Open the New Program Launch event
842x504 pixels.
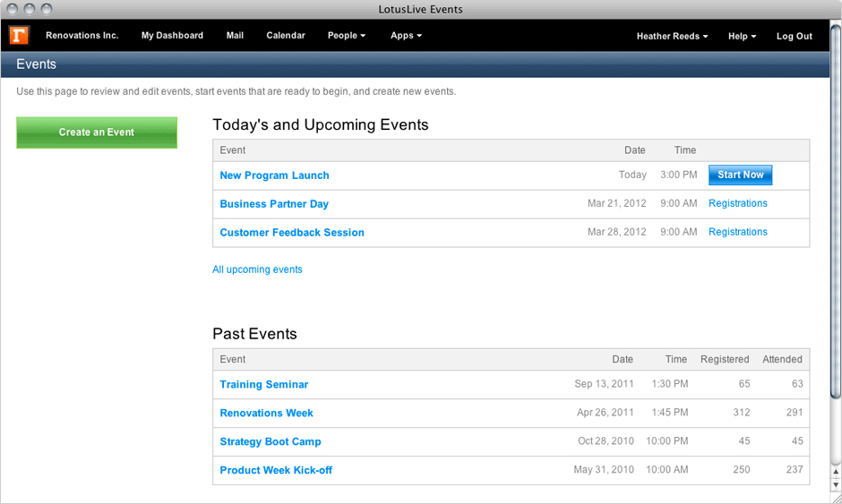(274, 175)
